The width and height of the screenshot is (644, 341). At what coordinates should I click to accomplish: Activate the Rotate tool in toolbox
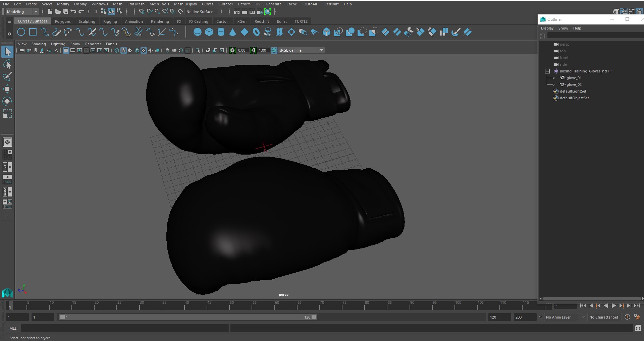[7, 101]
